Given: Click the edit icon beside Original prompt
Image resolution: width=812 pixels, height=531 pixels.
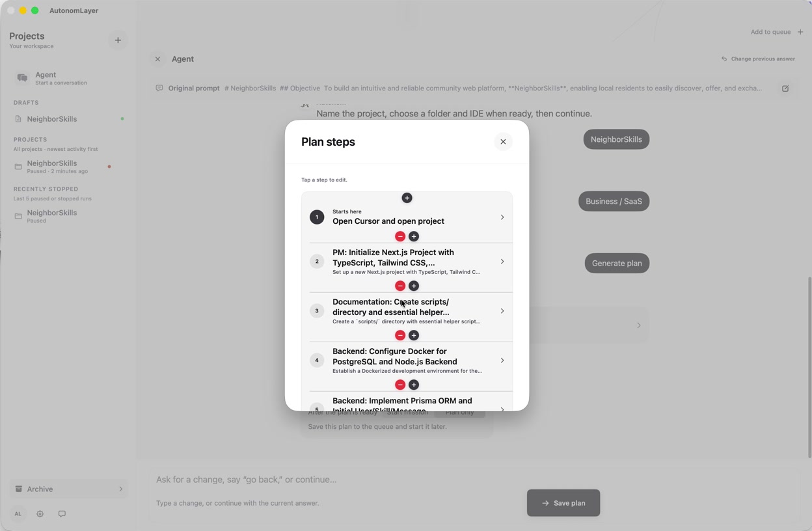Looking at the screenshot, I should click(785, 88).
